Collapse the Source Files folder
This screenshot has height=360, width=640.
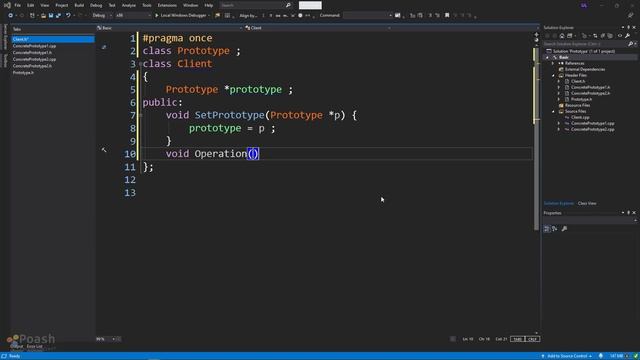pos(553,111)
